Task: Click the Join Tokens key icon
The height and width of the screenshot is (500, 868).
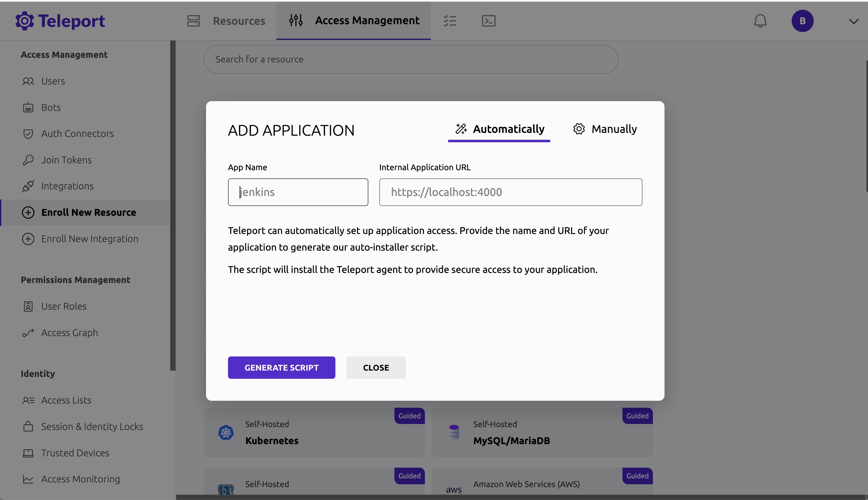Action: click(28, 160)
